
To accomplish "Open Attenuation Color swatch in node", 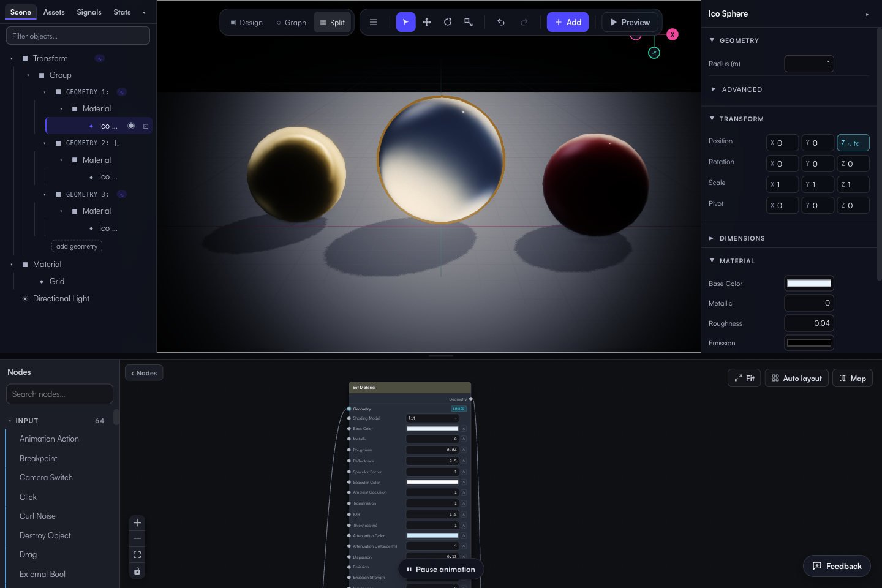I will pyautogui.click(x=432, y=536).
